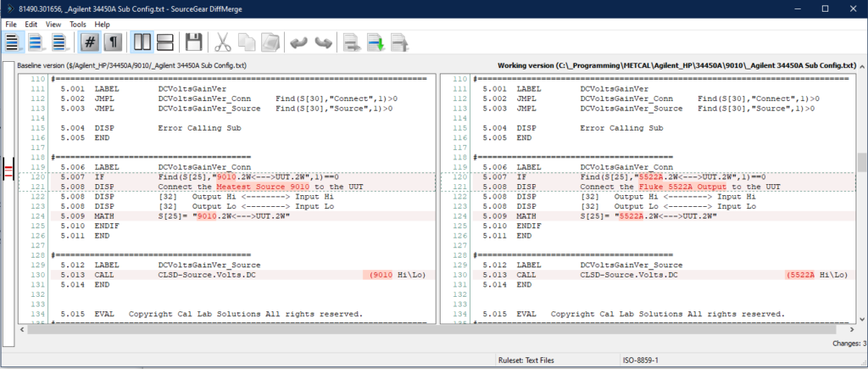Open the Help menu
868x369 pixels.
[103, 25]
